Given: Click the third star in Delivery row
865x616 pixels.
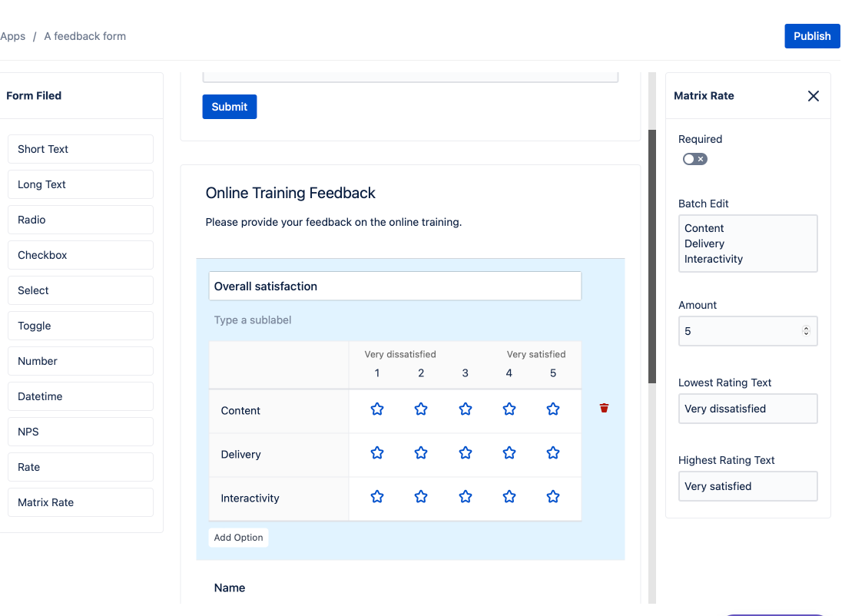Looking at the screenshot, I should 466,453.
